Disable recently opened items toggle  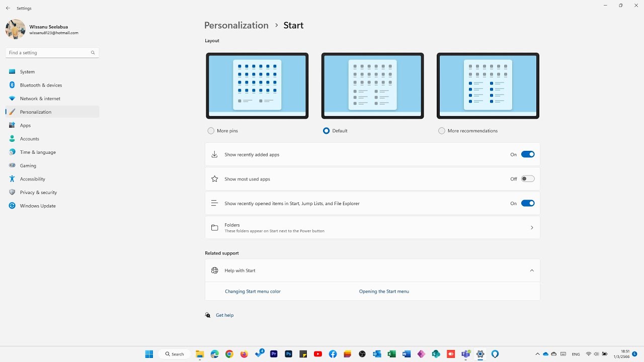click(528, 203)
